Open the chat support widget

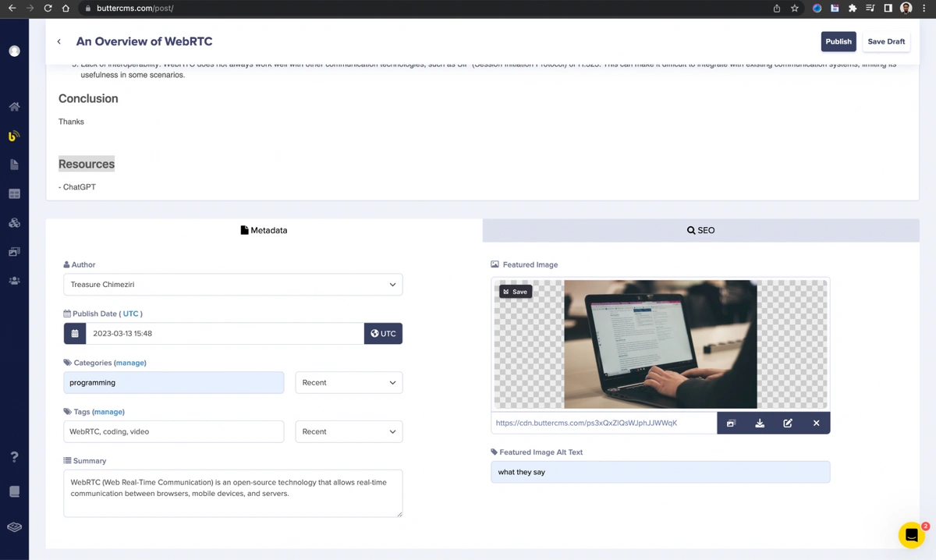pos(911,535)
